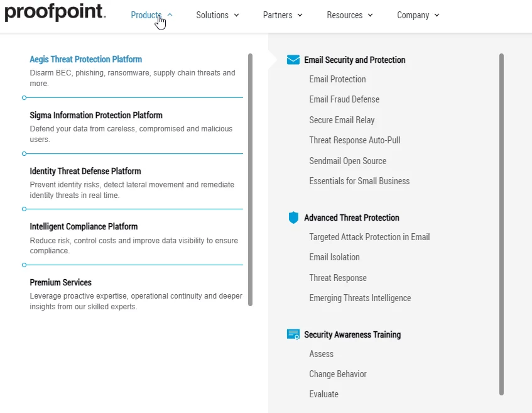This screenshot has width=532, height=413.
Task: Open Emerging Threats Intelligence
Action: [360, 298]
